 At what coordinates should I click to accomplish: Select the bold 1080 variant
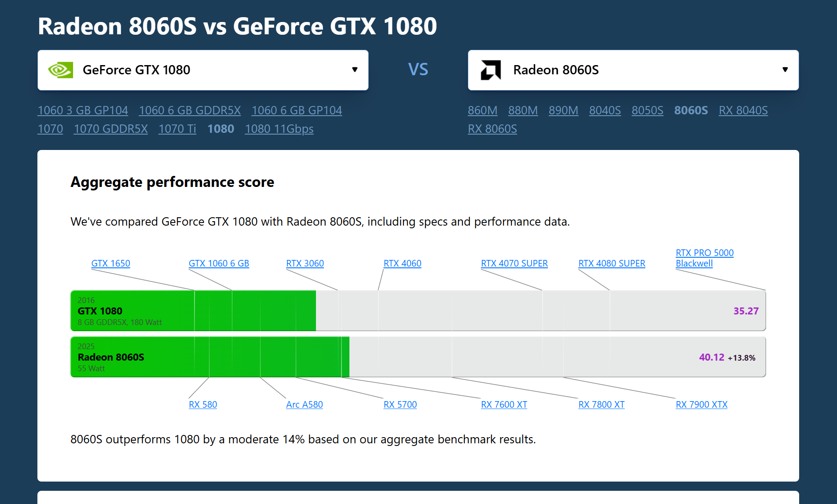[x=221, y=129]
